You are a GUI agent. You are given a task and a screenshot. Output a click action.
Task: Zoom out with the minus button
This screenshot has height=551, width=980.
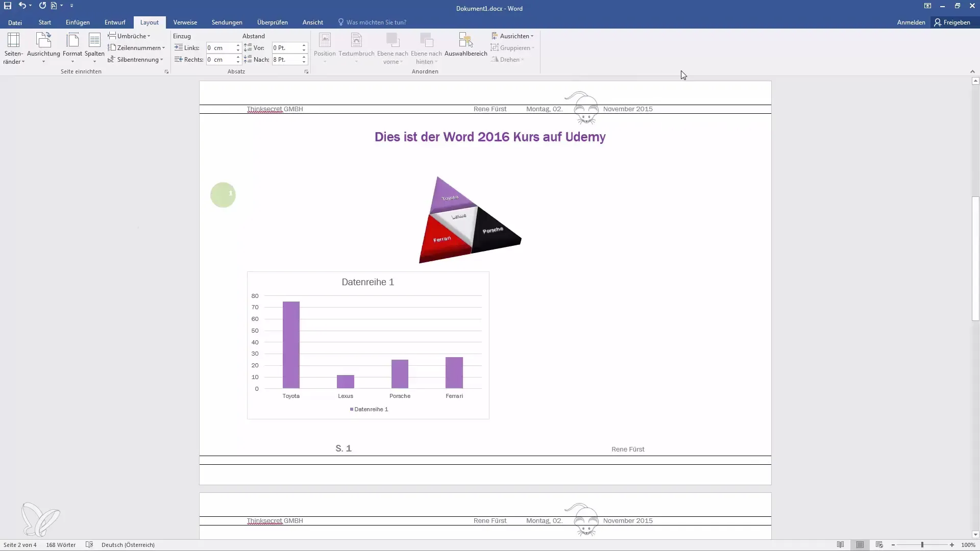893,545
